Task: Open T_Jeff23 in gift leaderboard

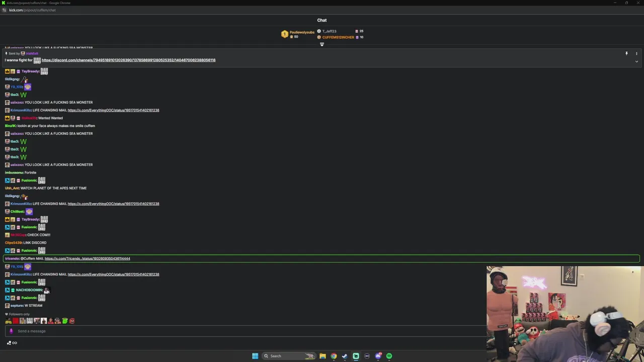Action: point(329,31)
